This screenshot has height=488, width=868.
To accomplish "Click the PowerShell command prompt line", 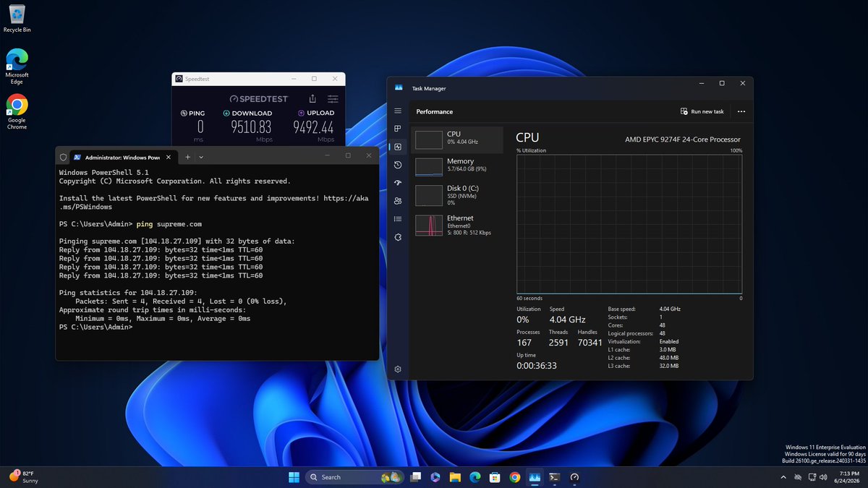I will coord(96,327).
